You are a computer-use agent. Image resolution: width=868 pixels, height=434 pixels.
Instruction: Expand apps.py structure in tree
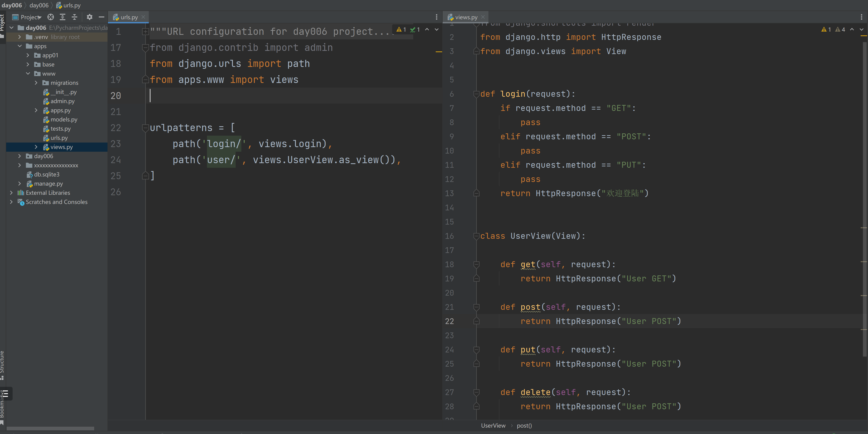click(x=36, y=110)
